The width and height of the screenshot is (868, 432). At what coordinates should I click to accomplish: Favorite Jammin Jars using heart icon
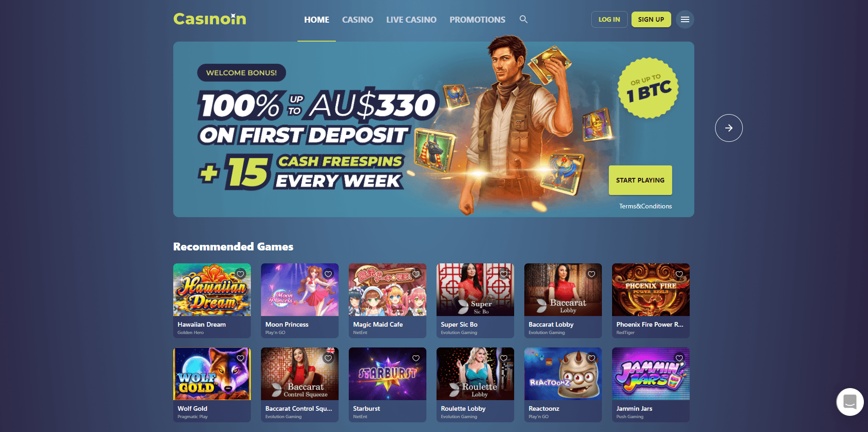(x=679, y=358)
